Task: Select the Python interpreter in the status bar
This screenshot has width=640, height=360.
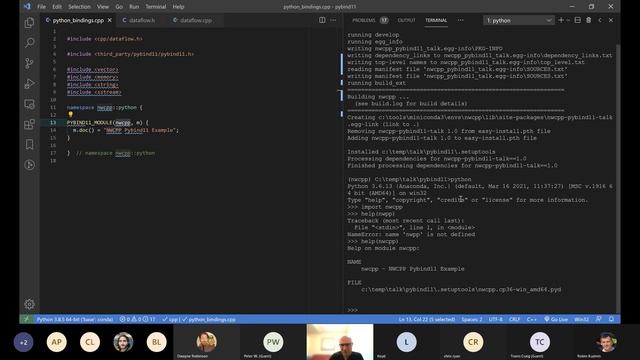Action: [75, 319]
